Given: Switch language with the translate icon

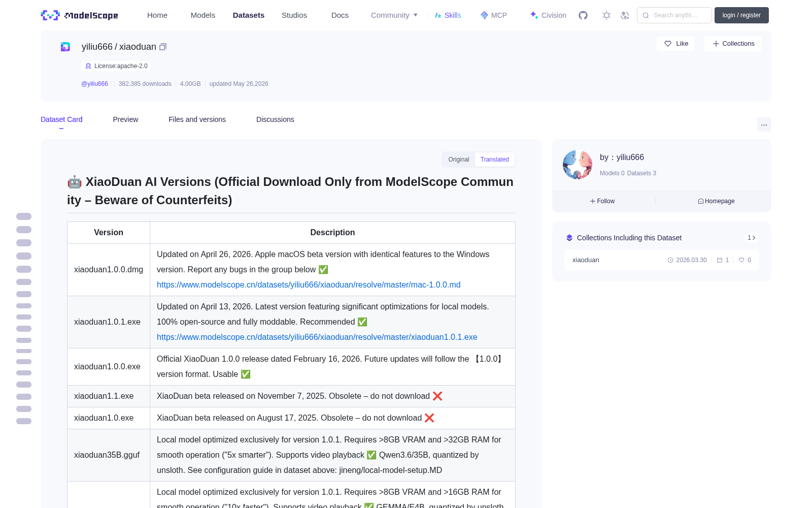Looking at the screenshot, I should 625,15.
